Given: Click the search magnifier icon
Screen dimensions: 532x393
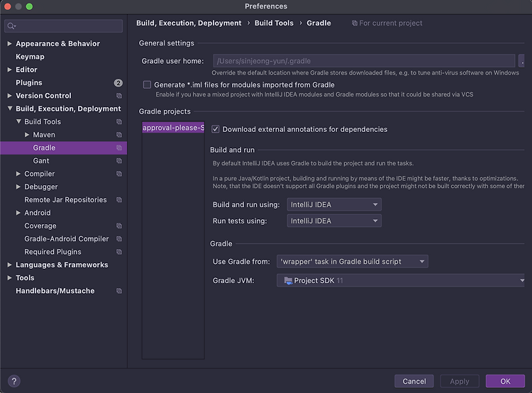Looking at the screenshot, I should (12, 27).
